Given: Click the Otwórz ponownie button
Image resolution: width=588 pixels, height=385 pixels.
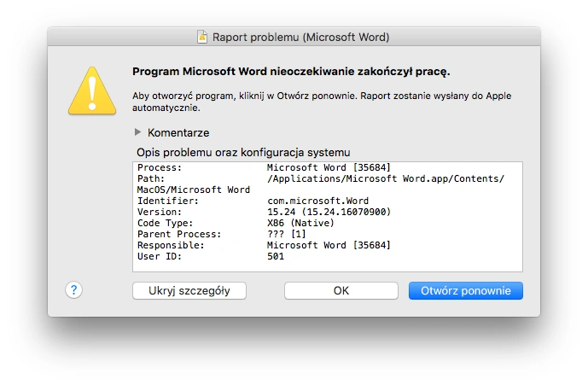Looking at the screenshot, I should [x=466, y=291].
